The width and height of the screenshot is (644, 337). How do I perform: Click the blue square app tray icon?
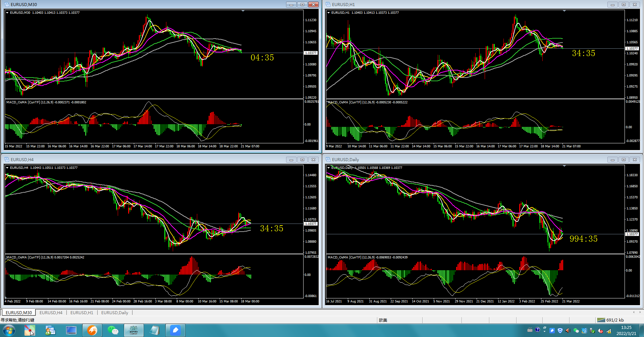coord(584,331)
